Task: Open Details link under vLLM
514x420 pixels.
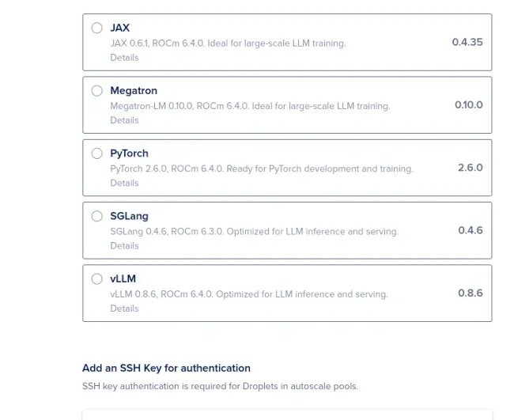Action: (x=124, y=308)
